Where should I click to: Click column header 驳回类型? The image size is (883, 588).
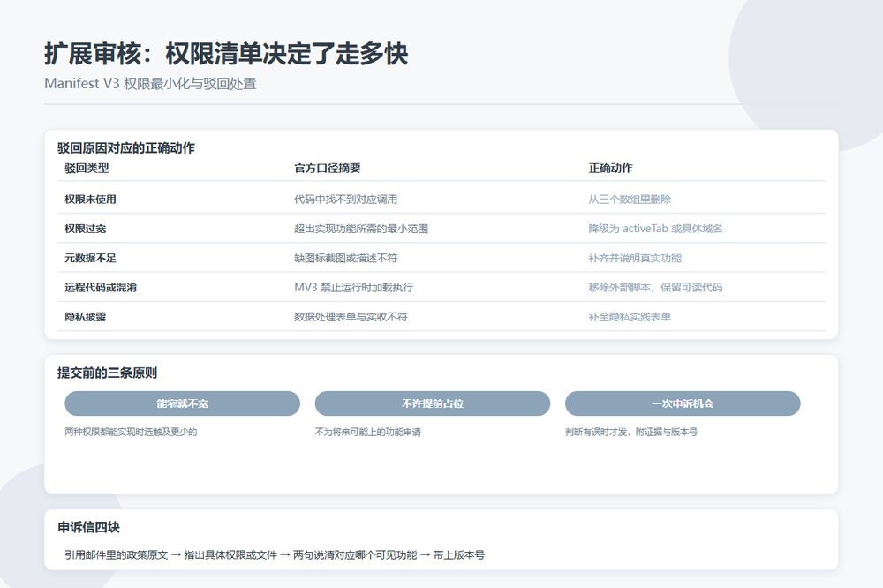87,168
